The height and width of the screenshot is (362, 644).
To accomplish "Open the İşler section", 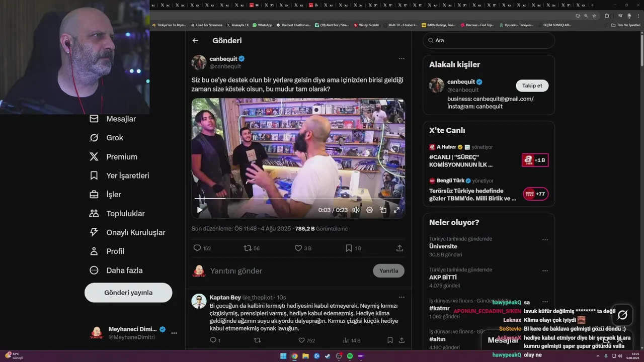I will pos(105,195).
